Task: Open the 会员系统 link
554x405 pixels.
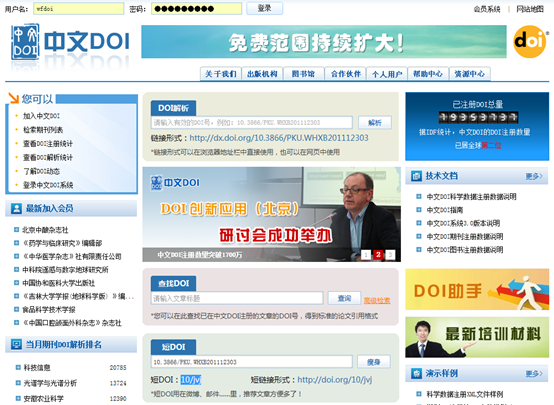Action: pos(487,9)
